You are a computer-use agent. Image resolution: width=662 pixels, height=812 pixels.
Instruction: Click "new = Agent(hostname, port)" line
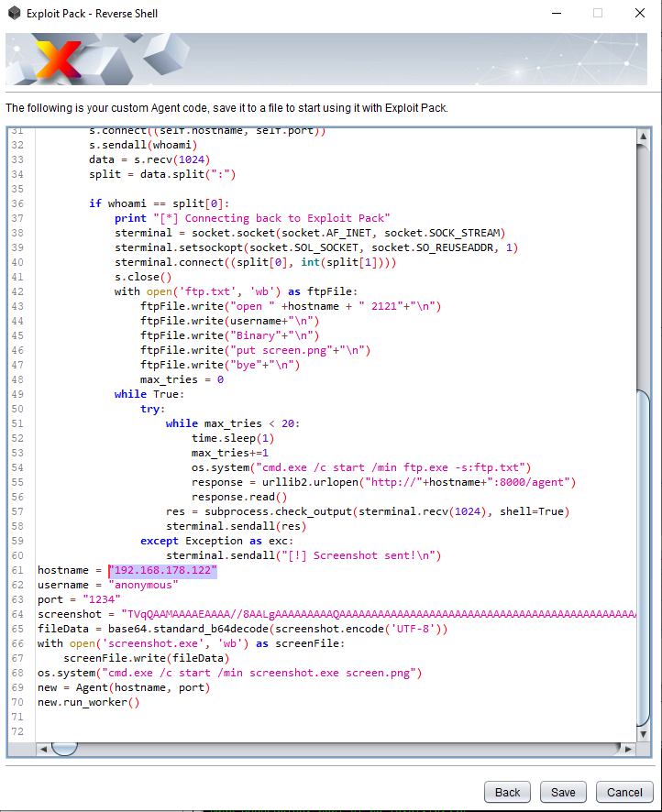point(124,687)
